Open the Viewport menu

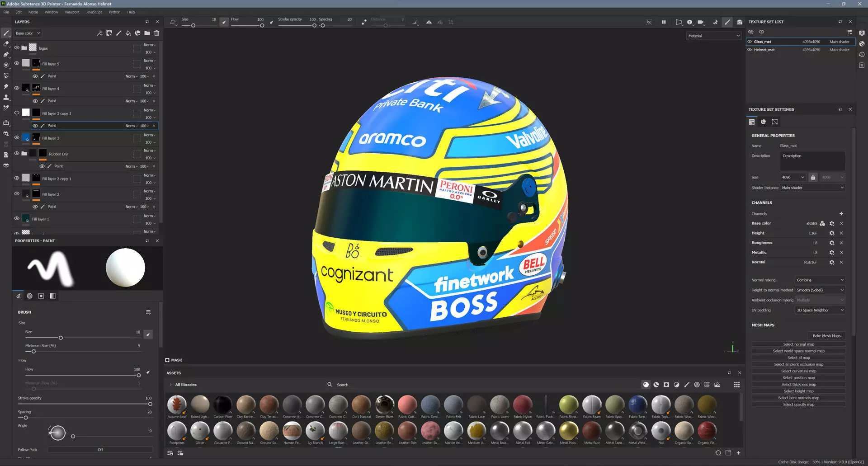pyautogui.click(x=72, y=12)
